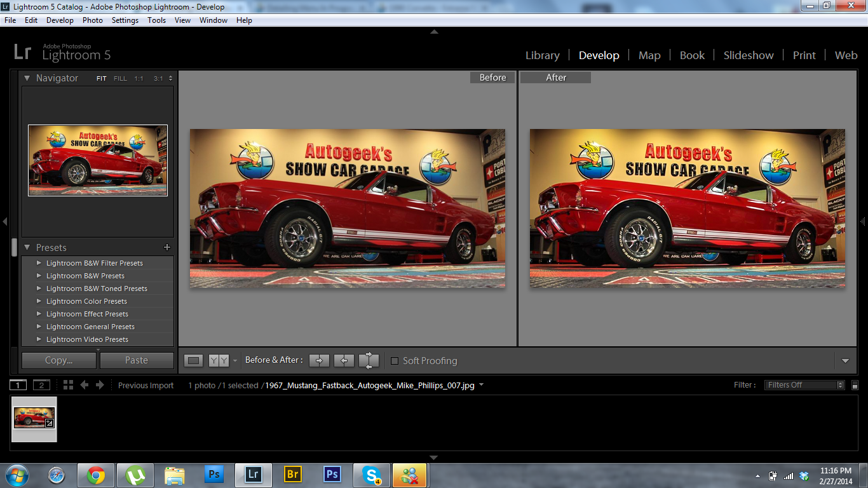Enable the Soft Proofing checkbox
Screen dimensions: 868x488
coord(395,361)
